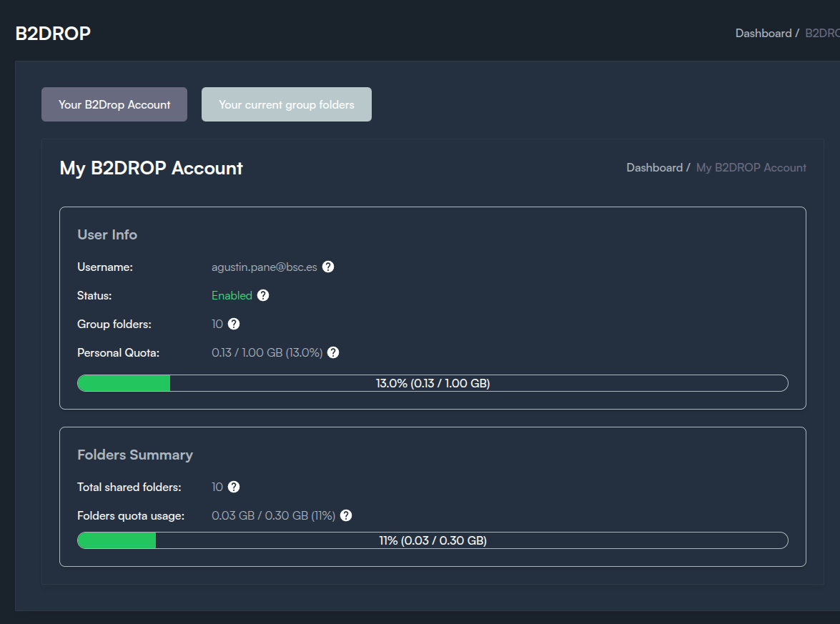Click the My B2DROP Account breadcrumb item

751,167
